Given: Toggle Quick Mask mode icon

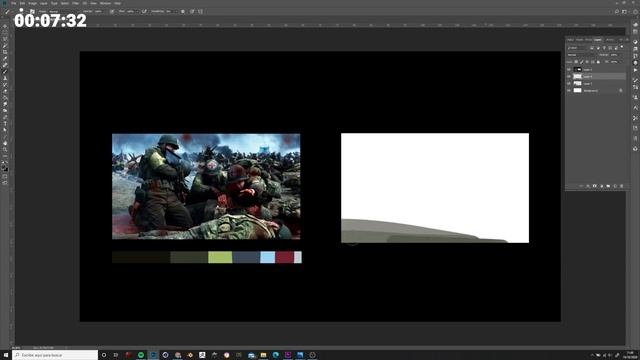Looking at the screenshot, I should [5, 176].
